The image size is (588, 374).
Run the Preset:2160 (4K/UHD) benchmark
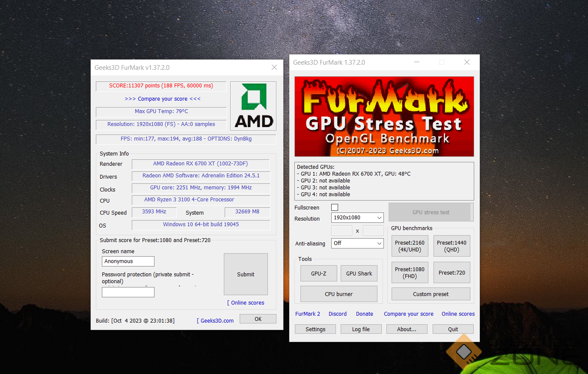410,246
